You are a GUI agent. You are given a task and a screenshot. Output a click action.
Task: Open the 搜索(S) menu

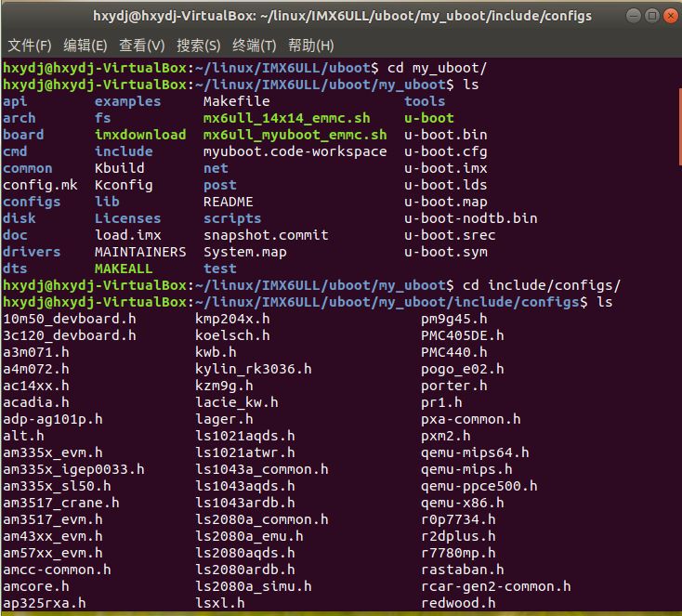[198, 46]
